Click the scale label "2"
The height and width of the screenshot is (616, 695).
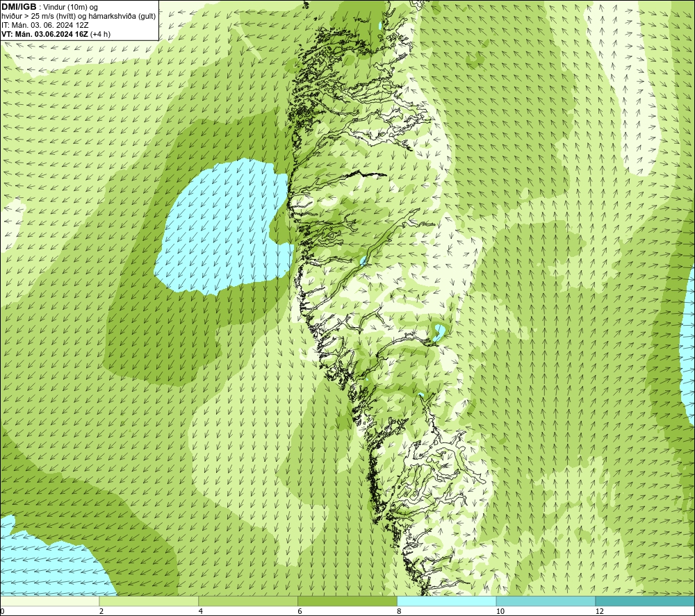[x=101, y=611]
